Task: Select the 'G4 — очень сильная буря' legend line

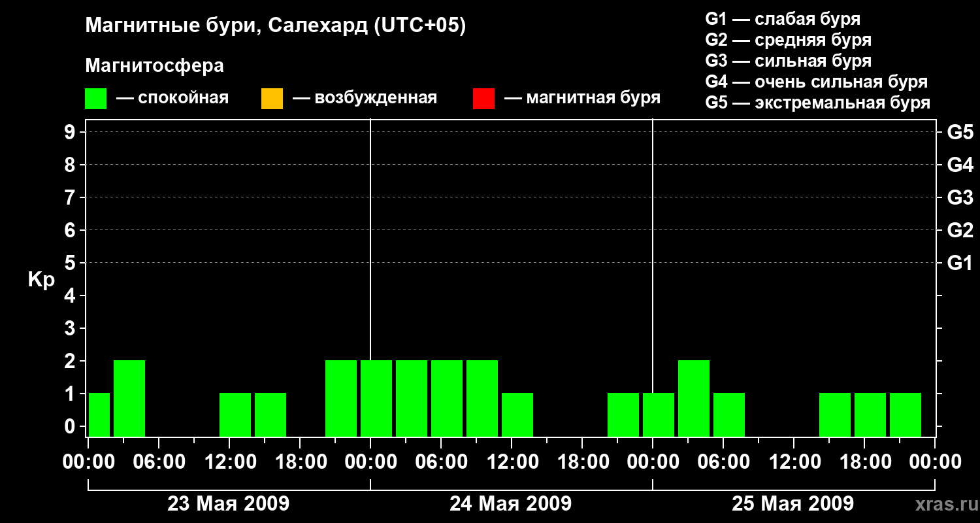Action: pos(817,82)
